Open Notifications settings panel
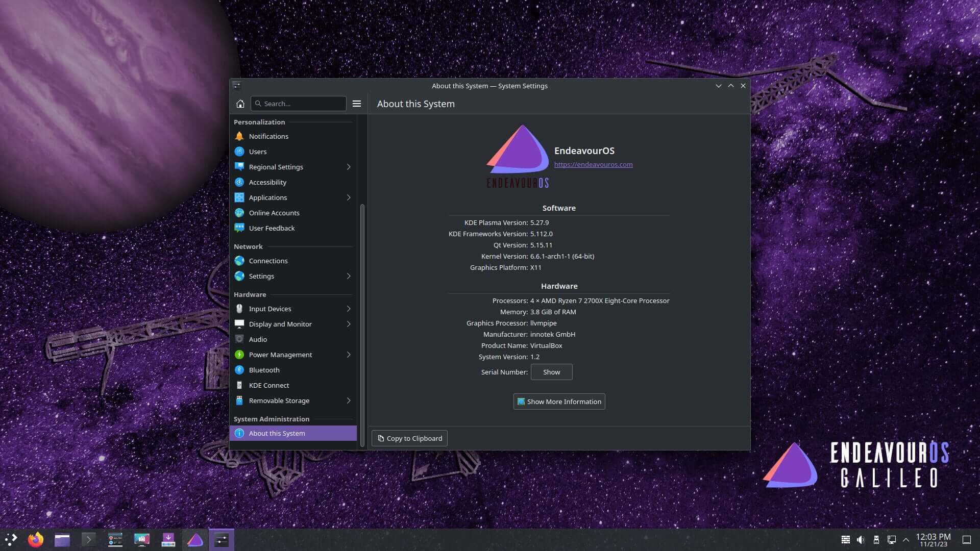Viewport: 980px width, 551px height. tap(268, 135)
